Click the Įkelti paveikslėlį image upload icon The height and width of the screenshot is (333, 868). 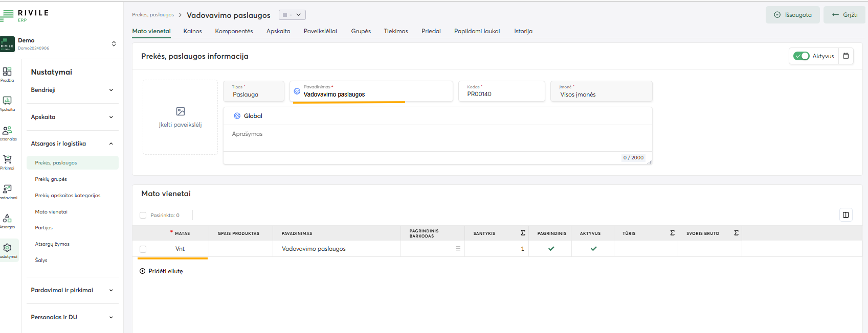(181, 111)
